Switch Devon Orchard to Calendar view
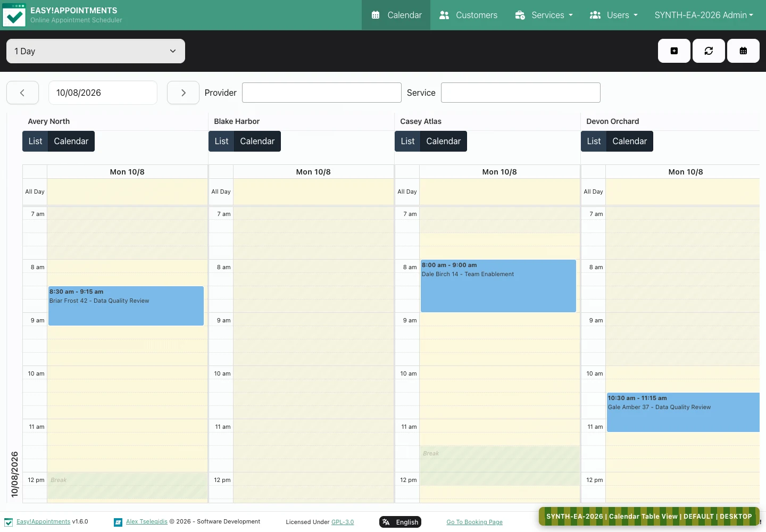Image resolution: width=766 pixels, height=532 pixels. (630, 141)
